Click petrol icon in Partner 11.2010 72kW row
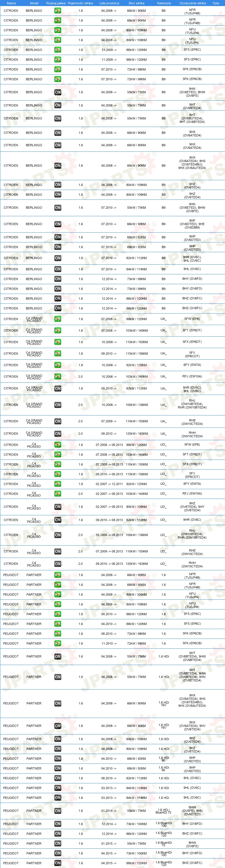Image resolution: width=225 pixels, height=868 pixels. tap(58, 643)
